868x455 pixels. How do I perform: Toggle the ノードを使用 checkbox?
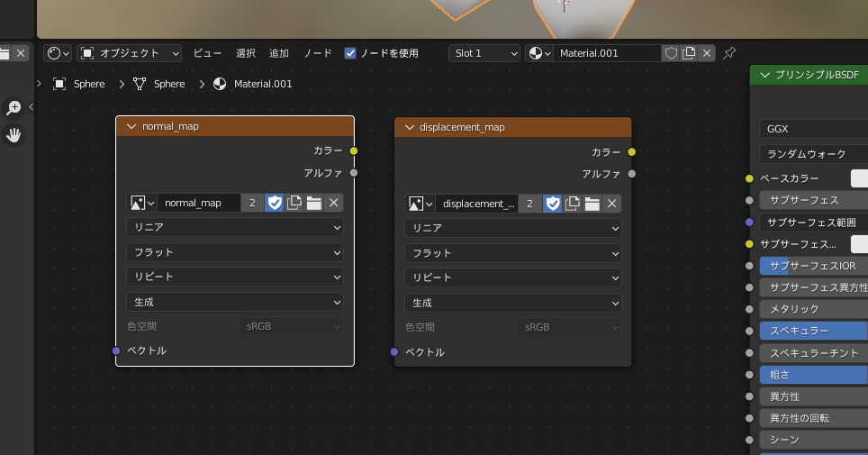pos(350,53)
